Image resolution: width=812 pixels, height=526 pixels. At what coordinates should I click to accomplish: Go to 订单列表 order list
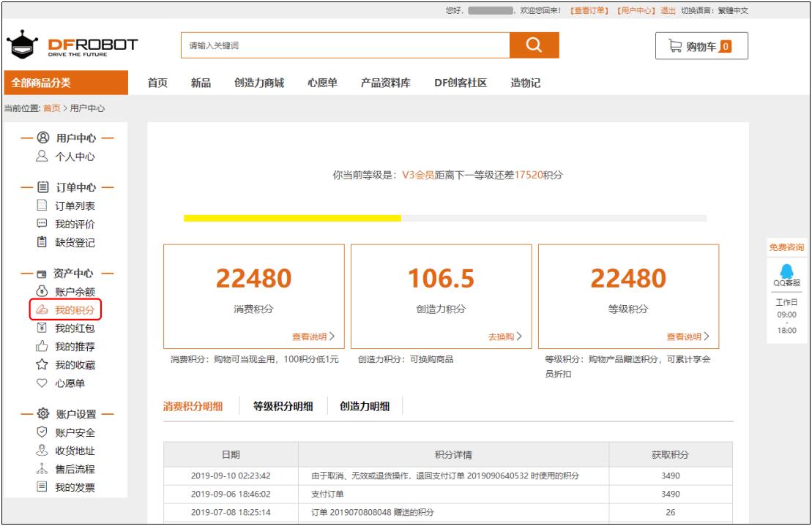point(75,206)
